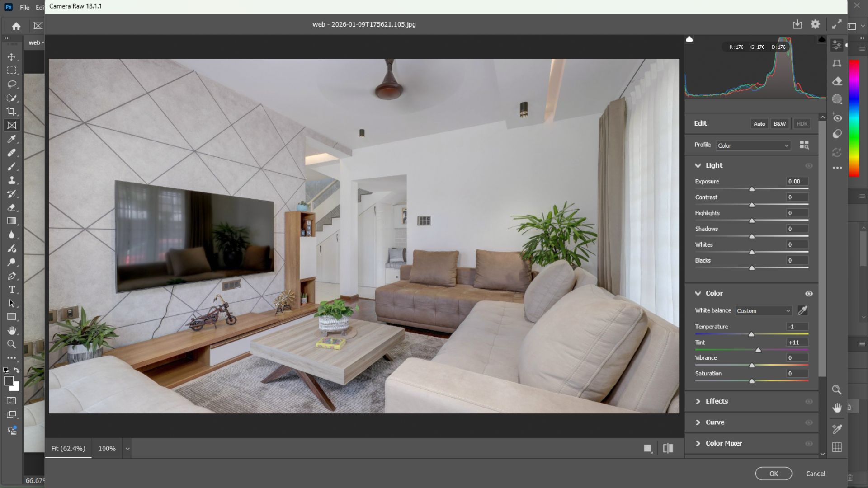Image resolution: width=868 pixels, height=488 pixels.
Task: Open Camera Raw preferences gear
Action: (815, 24)
